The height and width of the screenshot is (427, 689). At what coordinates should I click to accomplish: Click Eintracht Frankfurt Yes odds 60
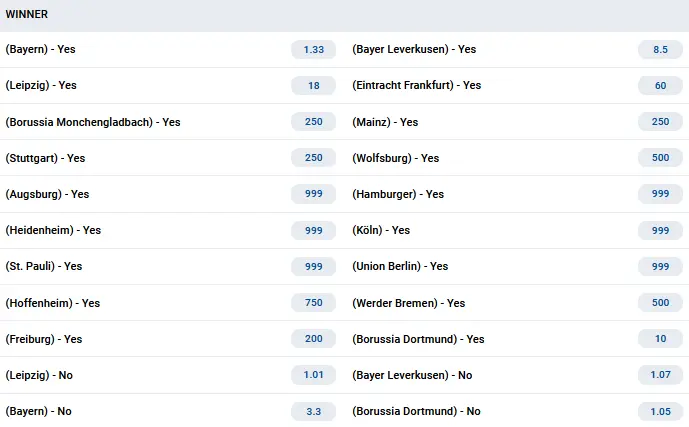660,86
